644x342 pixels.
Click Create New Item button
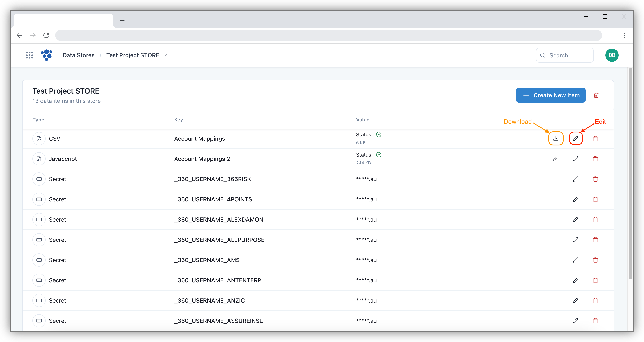(x=550, y=95)
